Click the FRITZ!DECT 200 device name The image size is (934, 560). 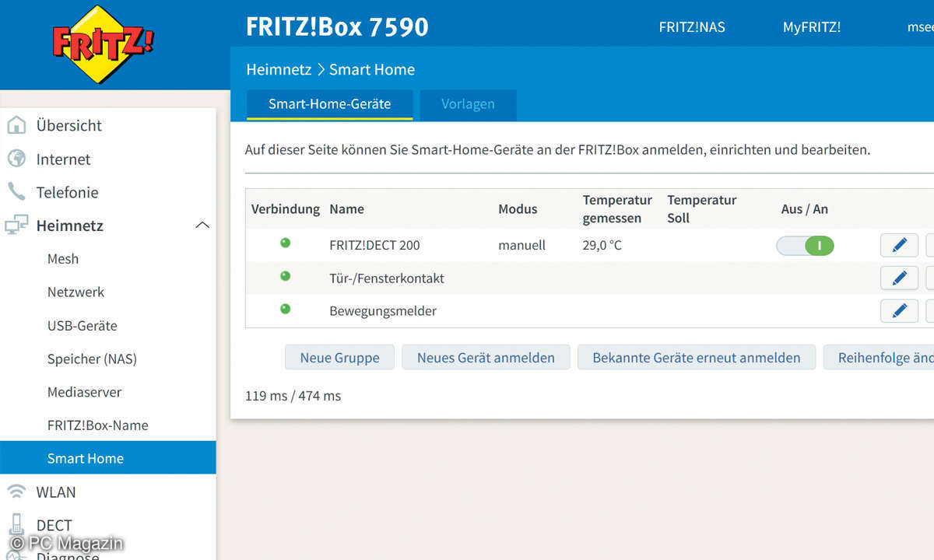coord(374,245)
